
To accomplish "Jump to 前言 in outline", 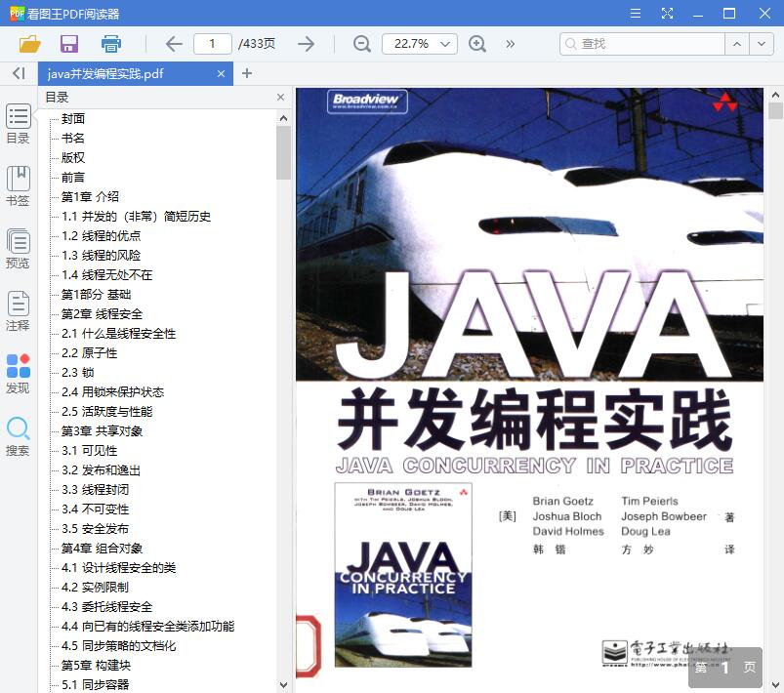I will [73, 178].
